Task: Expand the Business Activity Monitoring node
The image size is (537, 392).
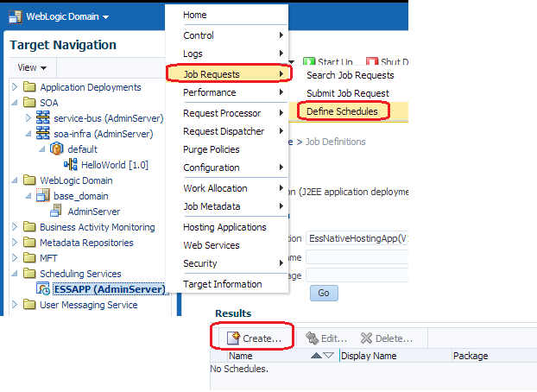Action: (x=15, y=227)
